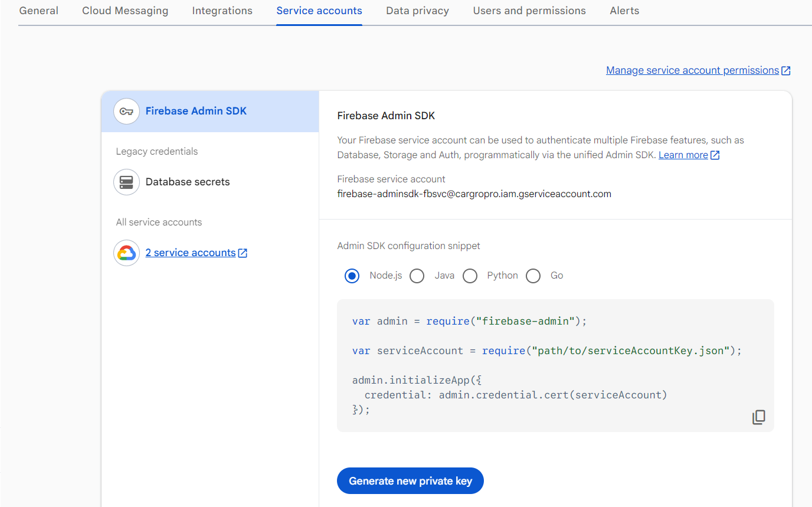Open the 2 service accounts link
The image size is (812, 507).
pos(191,253)
